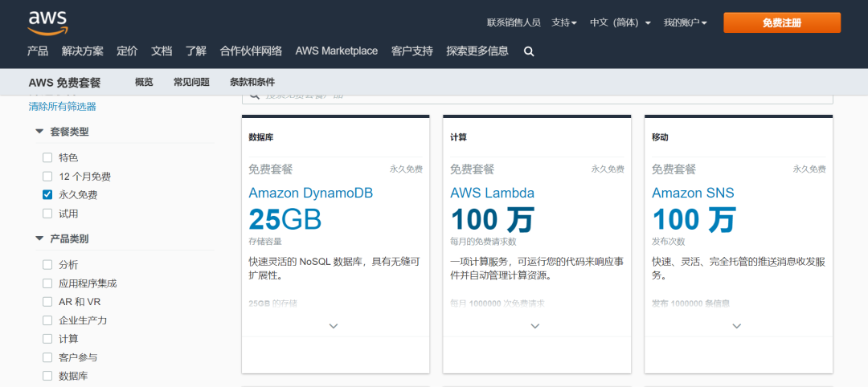Click the AWS 免费套餐 heading
Image resolution: width=868 pixels, height=387 pixels.
[x=65, y=83]
